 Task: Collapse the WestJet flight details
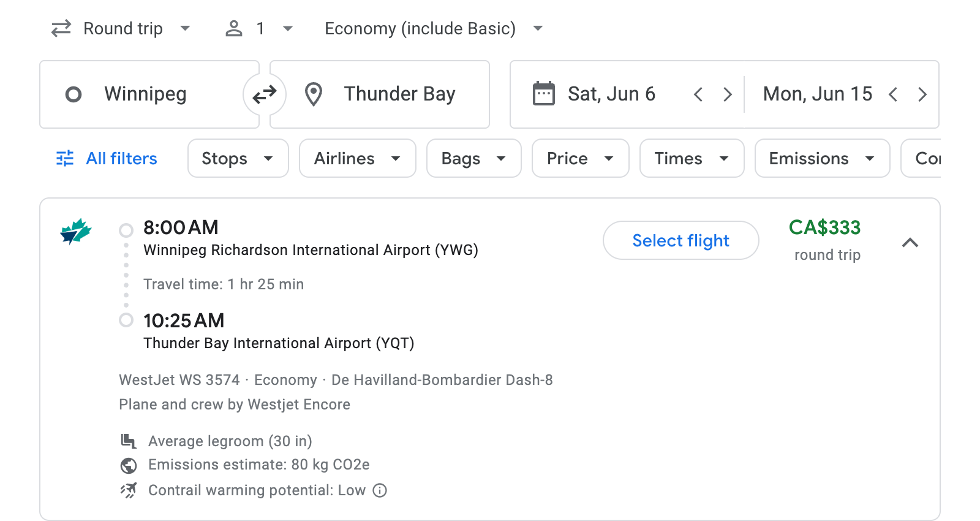coord(911,243)
